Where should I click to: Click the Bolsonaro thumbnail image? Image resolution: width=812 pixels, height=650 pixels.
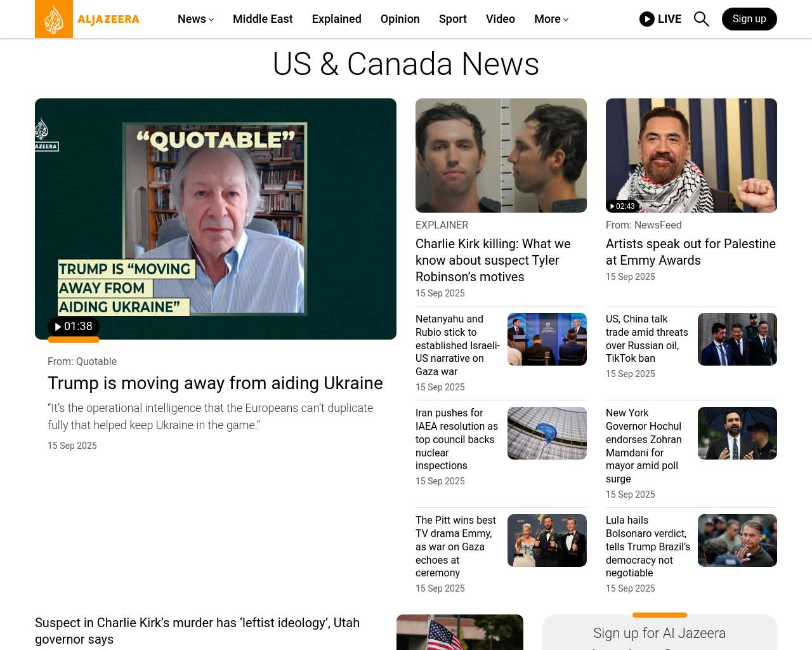pyautogui.click(x=737, y=540)
